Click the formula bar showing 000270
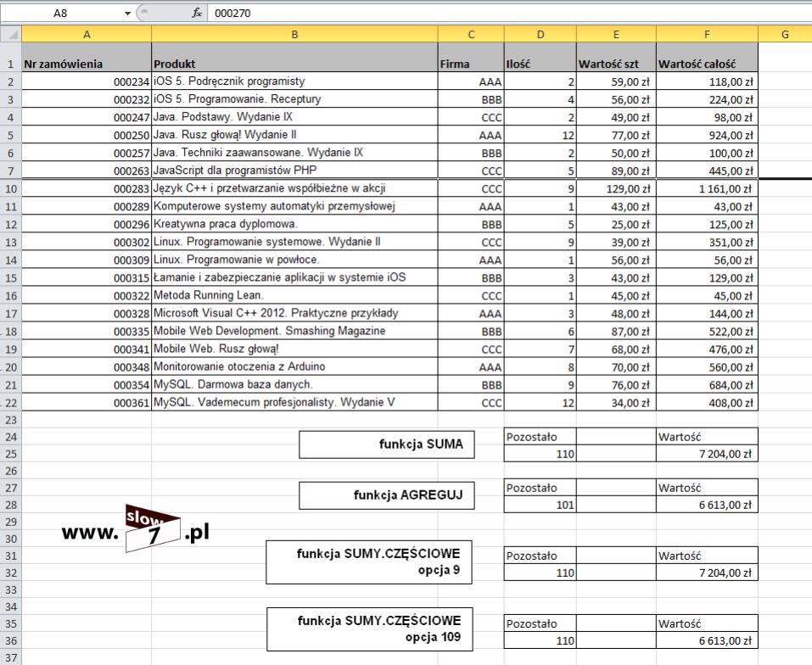The image size is (812, 665). click(x=510, y=13)
